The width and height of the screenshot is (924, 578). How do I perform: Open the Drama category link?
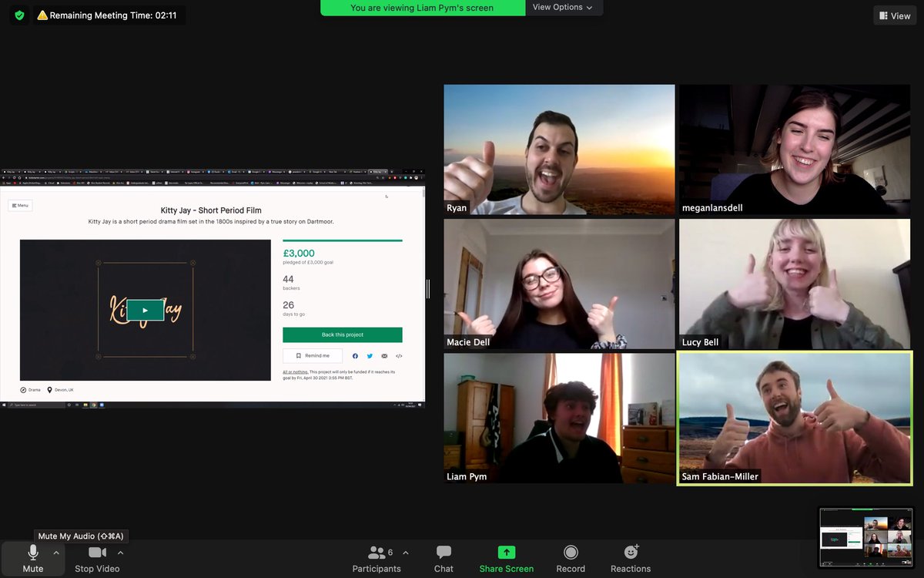coord(30,390)
